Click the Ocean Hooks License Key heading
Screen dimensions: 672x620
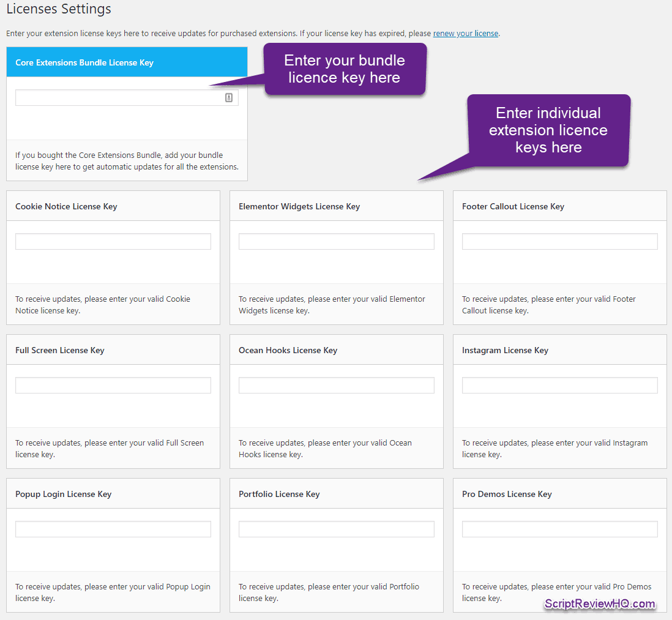tap(288, 351)
